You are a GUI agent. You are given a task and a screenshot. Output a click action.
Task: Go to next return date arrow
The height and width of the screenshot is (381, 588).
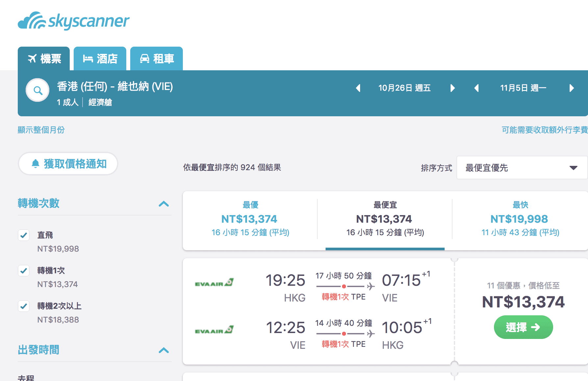click(572, 88)
